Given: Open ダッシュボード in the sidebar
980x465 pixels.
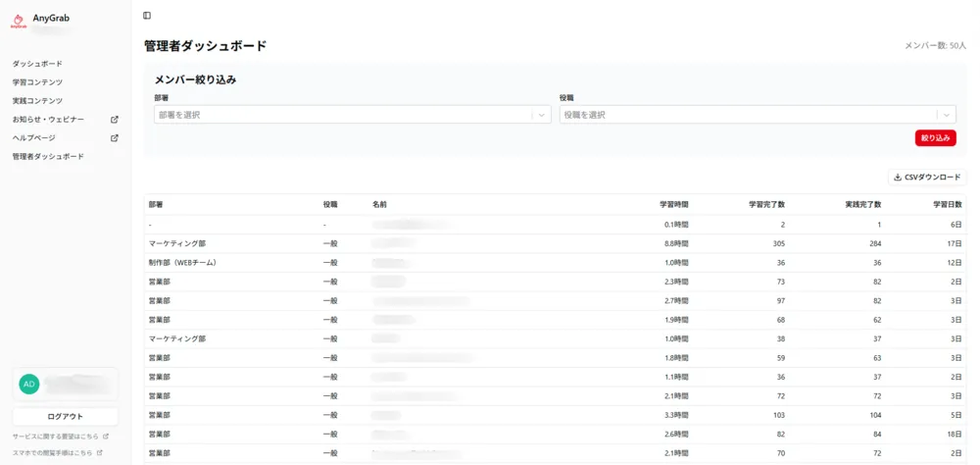Looking at the screenshot, I should [x=37, y=64].
